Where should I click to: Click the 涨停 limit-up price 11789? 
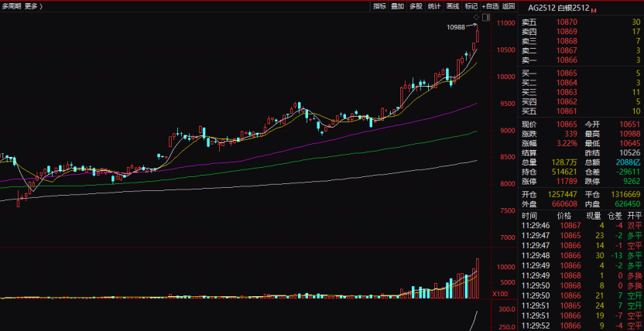[567, 181]
